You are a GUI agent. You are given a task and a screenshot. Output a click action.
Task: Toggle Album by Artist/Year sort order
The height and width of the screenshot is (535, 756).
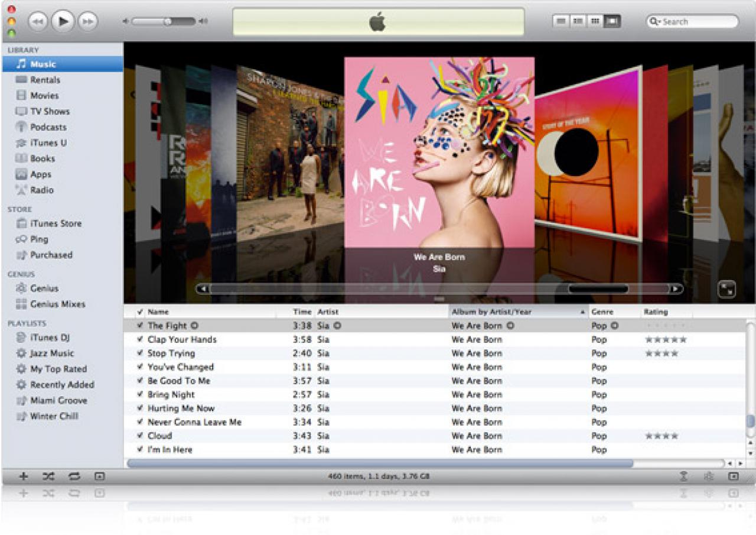(x=519, y=312)
